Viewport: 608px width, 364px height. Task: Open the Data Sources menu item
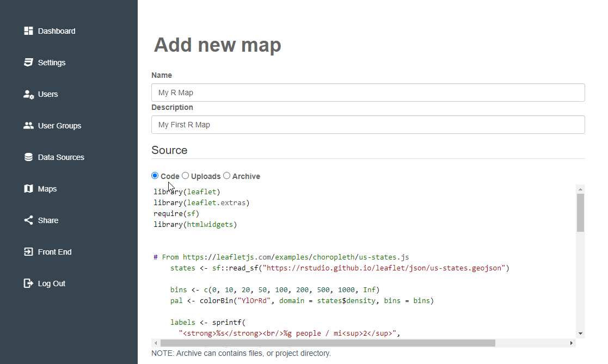coord(54,157)
